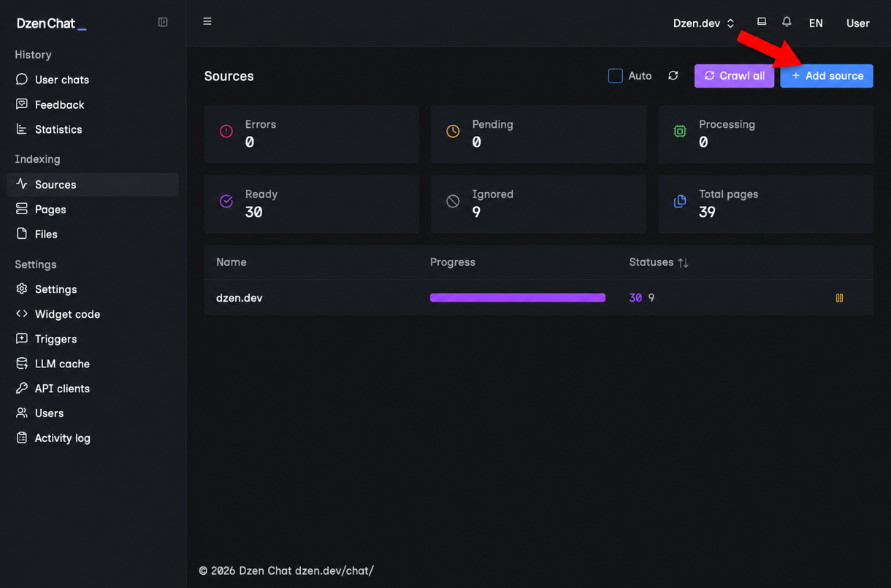Open API clients in sidebar
The width and height of the screenshot is (891, 588).
93,389
